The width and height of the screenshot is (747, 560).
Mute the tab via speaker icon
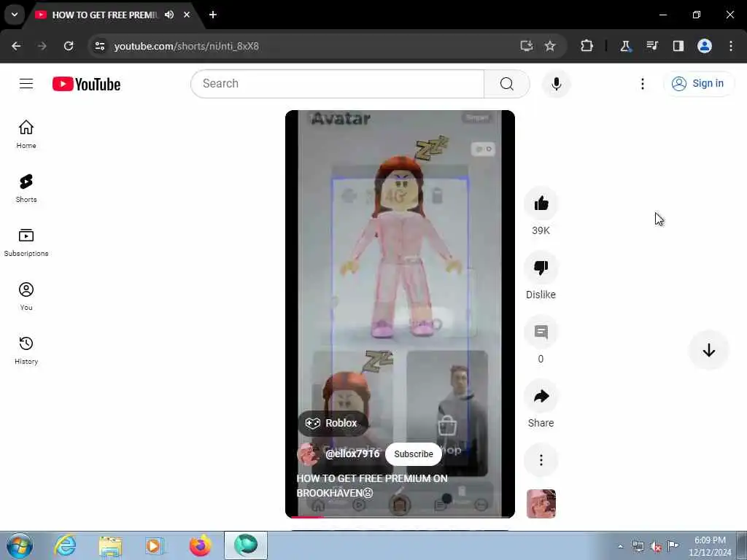(169, 15)
